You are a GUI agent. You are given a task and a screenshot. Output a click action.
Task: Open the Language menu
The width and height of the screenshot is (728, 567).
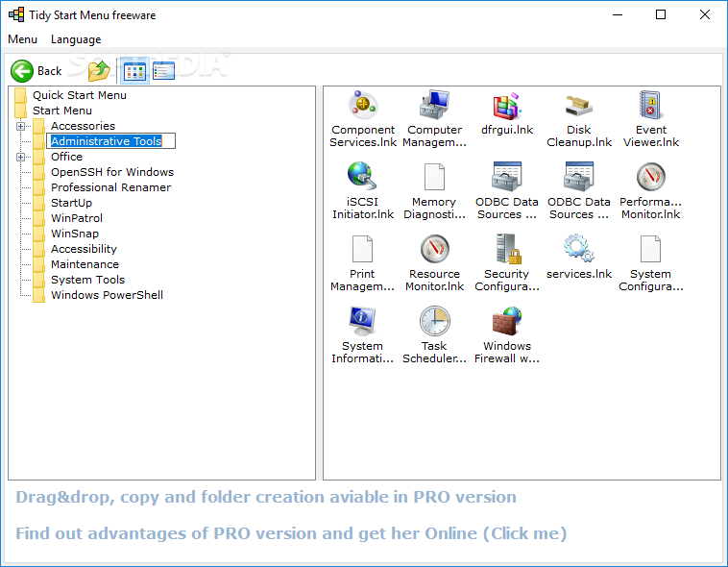click(x=76, y=39)
